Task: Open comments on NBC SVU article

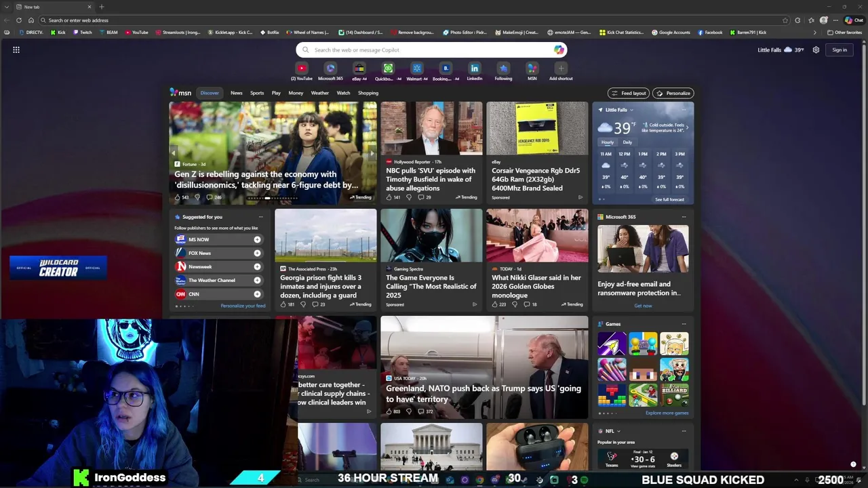Action: (x=421, y=197)
